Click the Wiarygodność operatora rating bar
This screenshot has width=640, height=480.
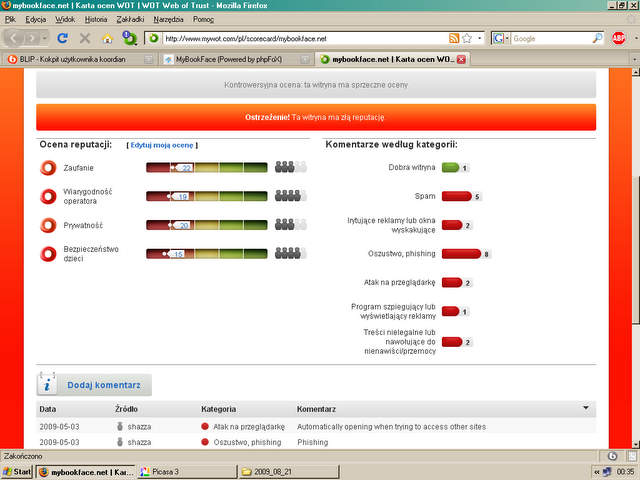pos(207,196)
